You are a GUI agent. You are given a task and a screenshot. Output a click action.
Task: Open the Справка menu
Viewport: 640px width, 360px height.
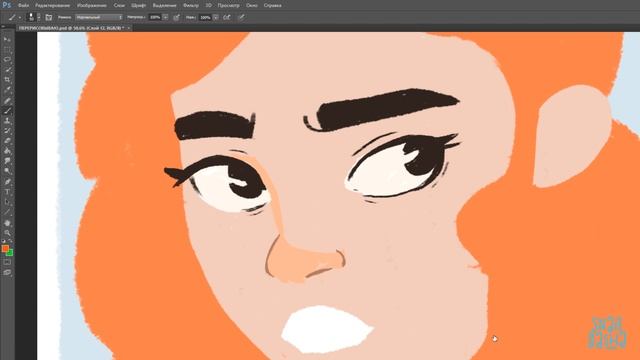pyautogui.click(x=273, y=6)
